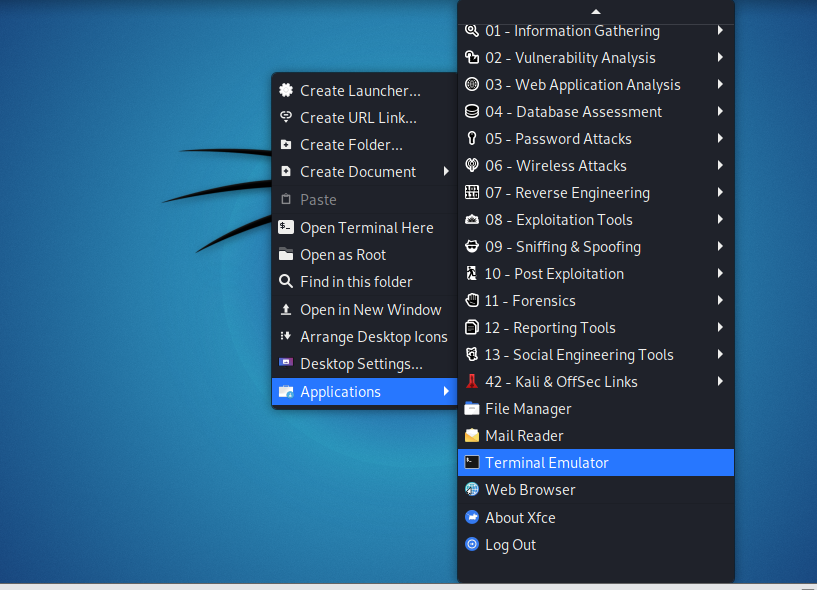Expand the 02 - Vulnerability Analysis arrow
The image size is (817, 590).
720,57
